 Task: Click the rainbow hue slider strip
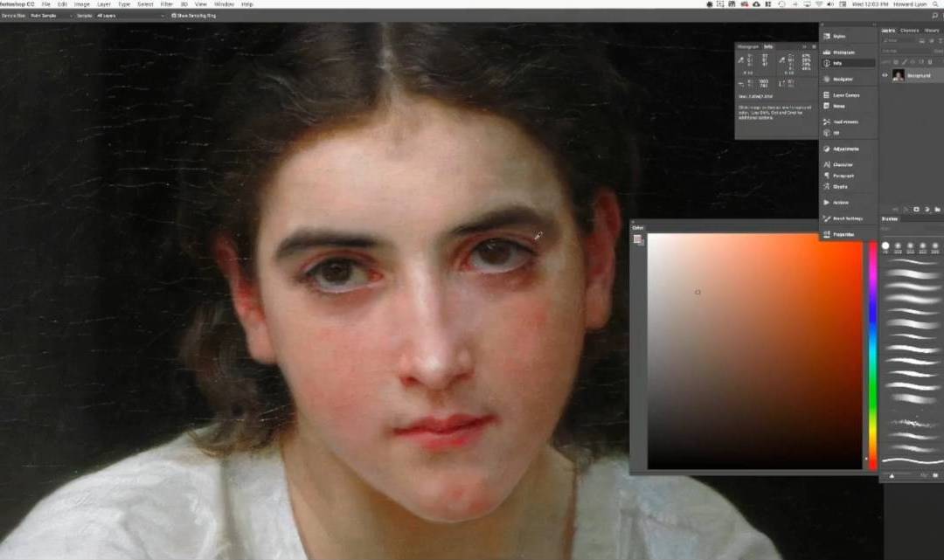pyautogui.click(x=871, y=349)
